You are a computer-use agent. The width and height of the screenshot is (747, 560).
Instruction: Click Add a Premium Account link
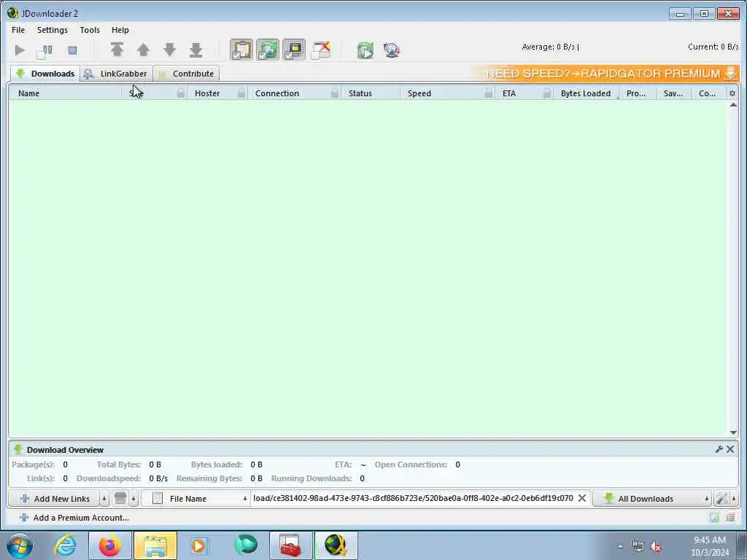coord(74,518)
